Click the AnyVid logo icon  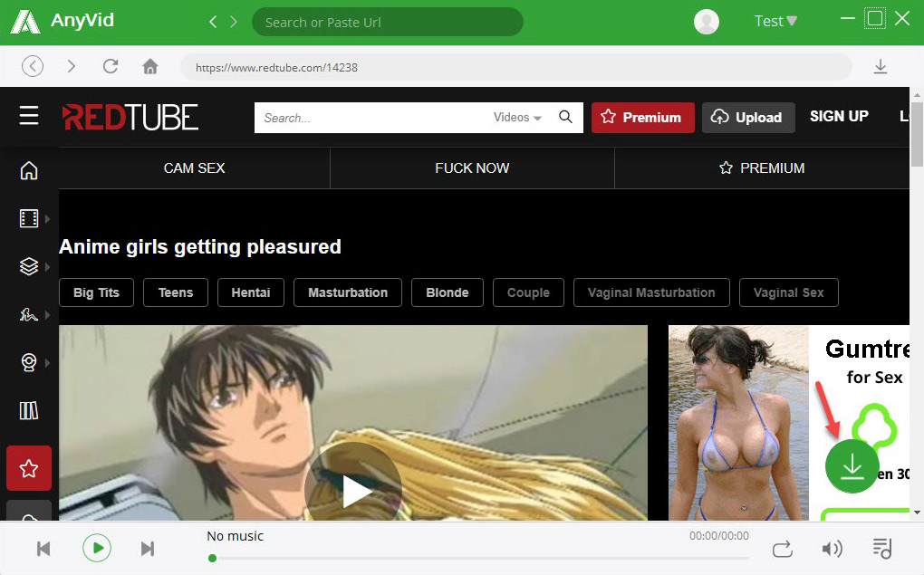click(x=25, y=22)
